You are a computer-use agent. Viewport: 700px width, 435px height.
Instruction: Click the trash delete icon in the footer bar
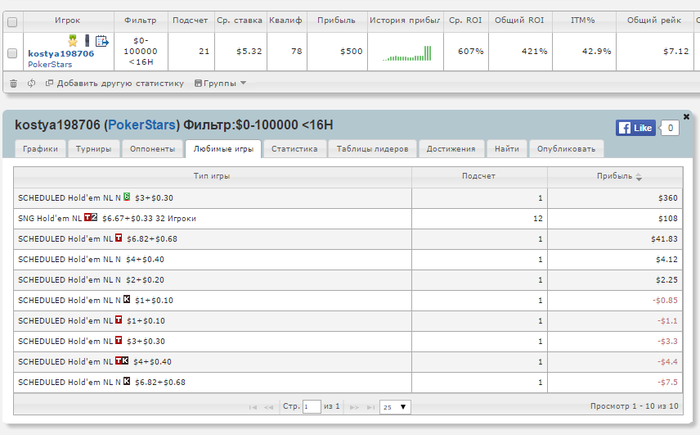coord(13,83)
